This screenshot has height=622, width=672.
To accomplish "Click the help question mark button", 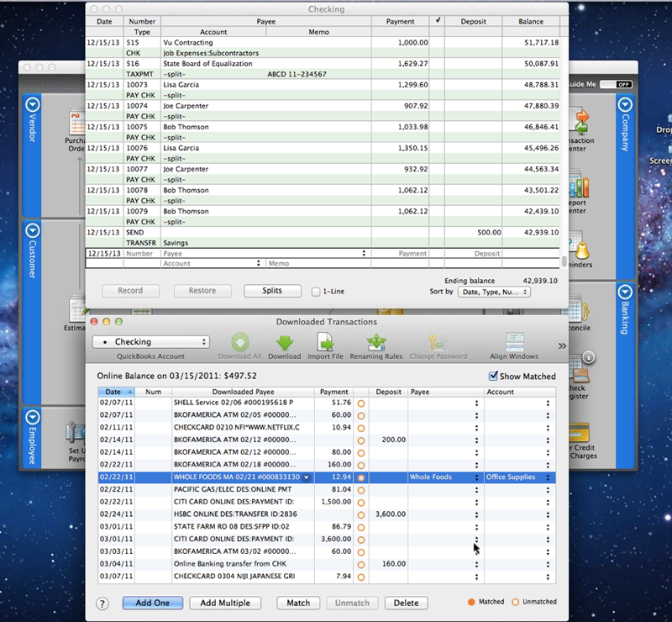I will (x=102, y=604).
